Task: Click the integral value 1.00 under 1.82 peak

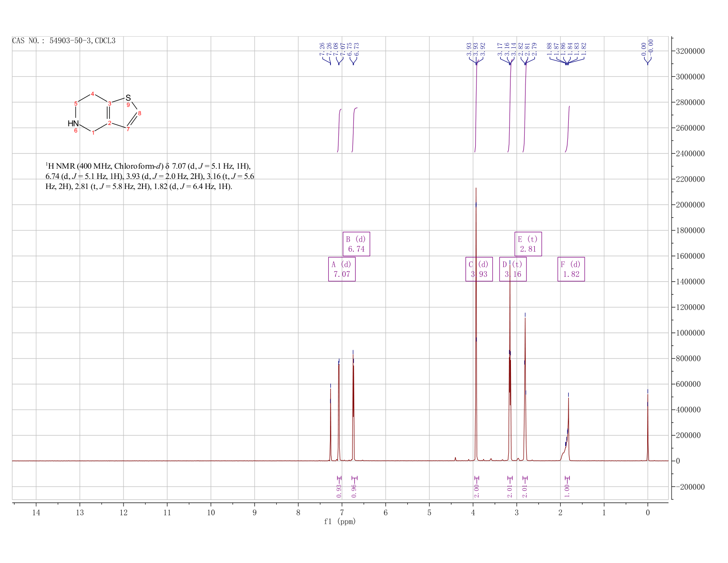Action: (x=567, y=491)
